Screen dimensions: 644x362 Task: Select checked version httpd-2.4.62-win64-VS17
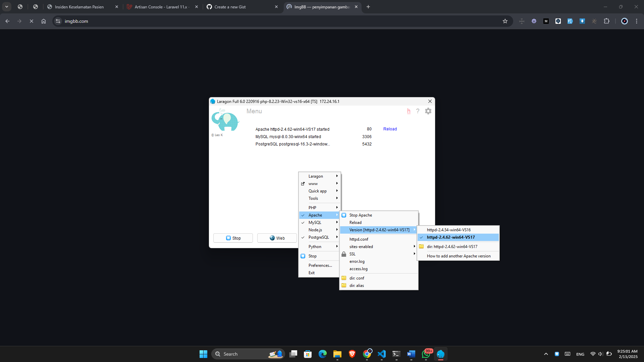(458, 237)
